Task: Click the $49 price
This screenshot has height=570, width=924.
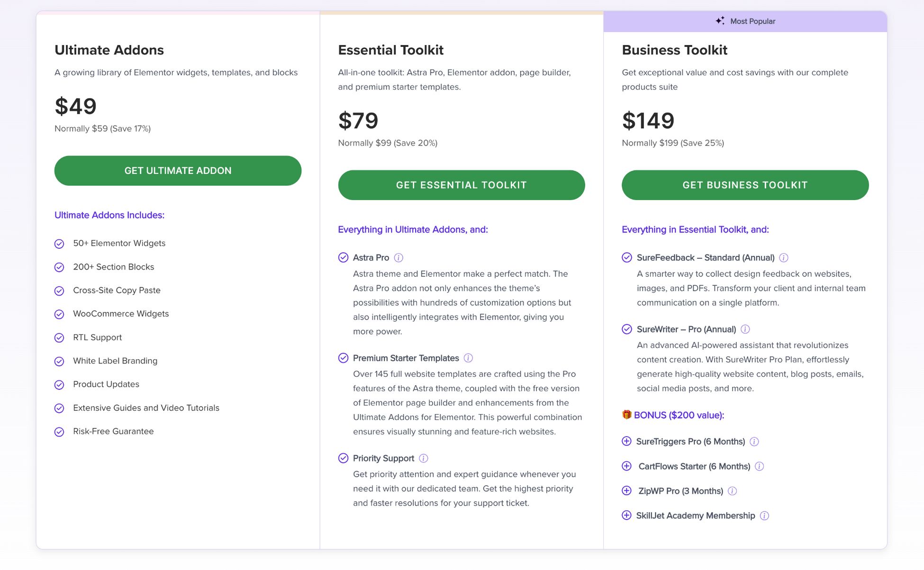Action: (76, 106)
